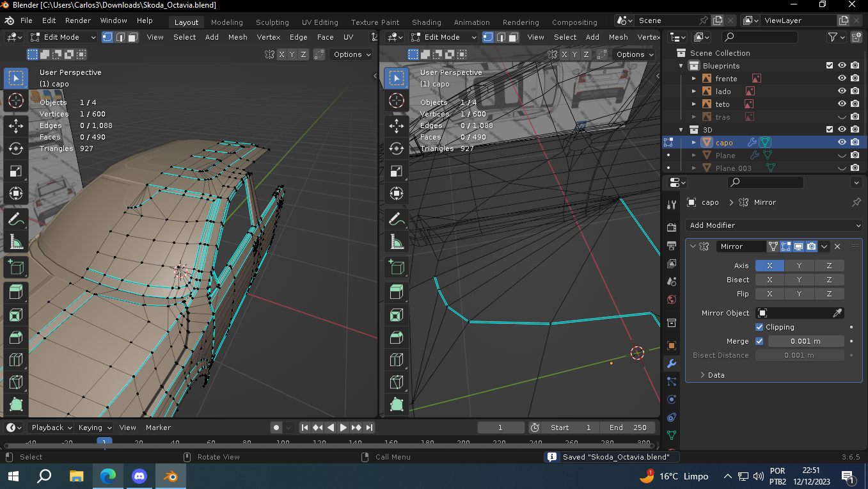Open the Add Modifier dropdown

(x=774, y=225)
